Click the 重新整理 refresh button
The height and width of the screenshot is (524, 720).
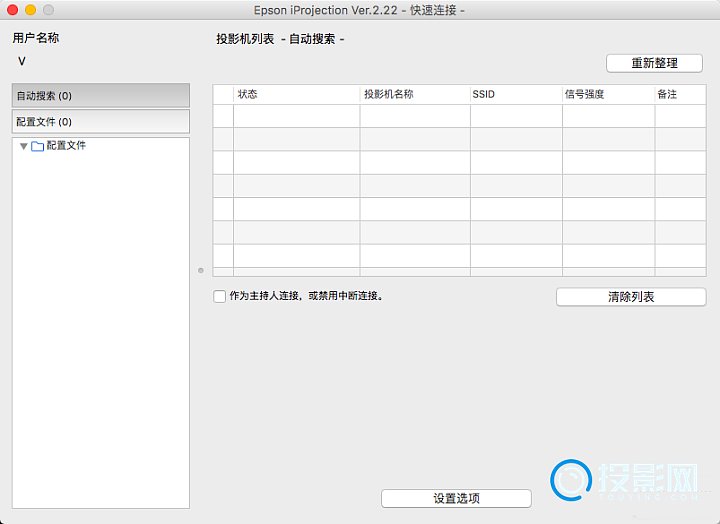[x=654, y=63]
